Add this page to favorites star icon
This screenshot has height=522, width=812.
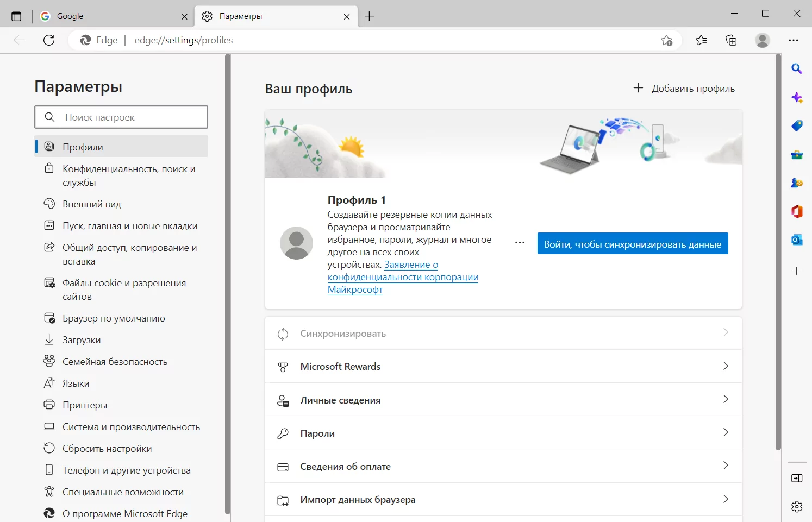pyautogui.click(x=667, y=40)
